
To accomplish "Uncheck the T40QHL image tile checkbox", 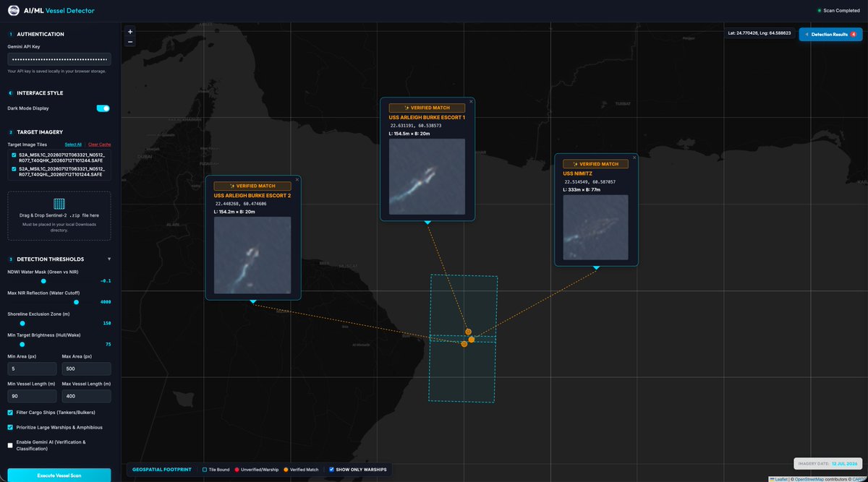I will click(x=12, y=169).
